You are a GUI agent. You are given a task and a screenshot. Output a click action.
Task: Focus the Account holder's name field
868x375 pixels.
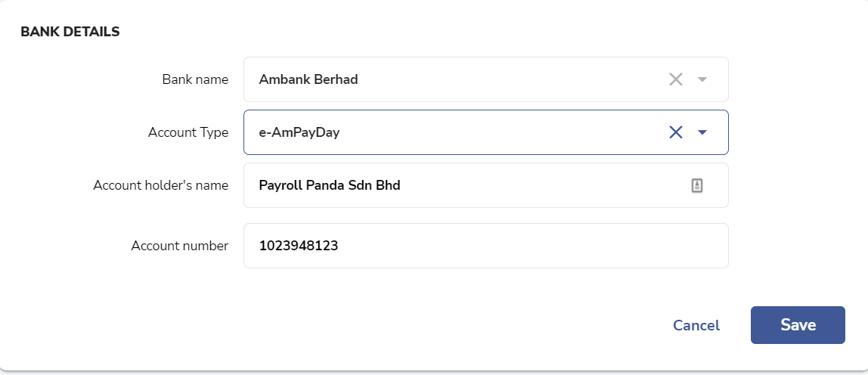(x=486, y=185)
